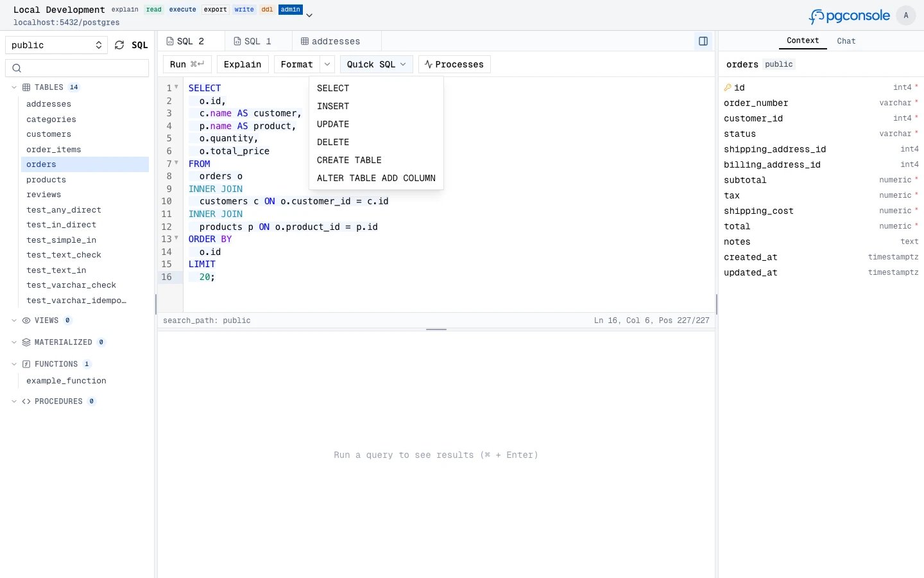Image resolution: width=924 pixels, height=578 pixels.
Task: Open the categories table
Action: pos(85,119)
